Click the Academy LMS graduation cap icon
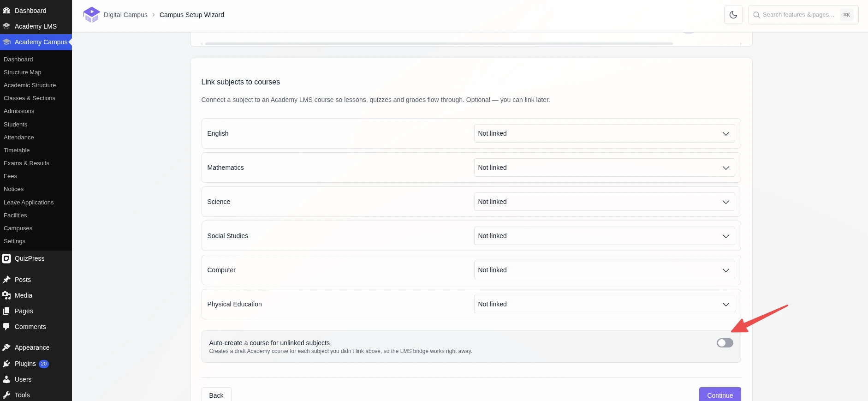 click(x=6, y=26)
